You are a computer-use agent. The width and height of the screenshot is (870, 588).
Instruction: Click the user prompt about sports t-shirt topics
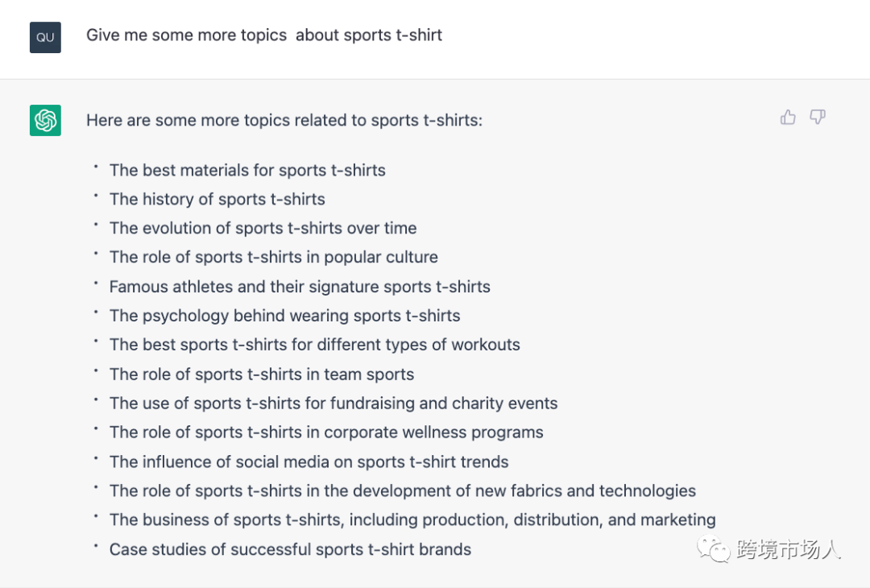(x=264, y=35)
